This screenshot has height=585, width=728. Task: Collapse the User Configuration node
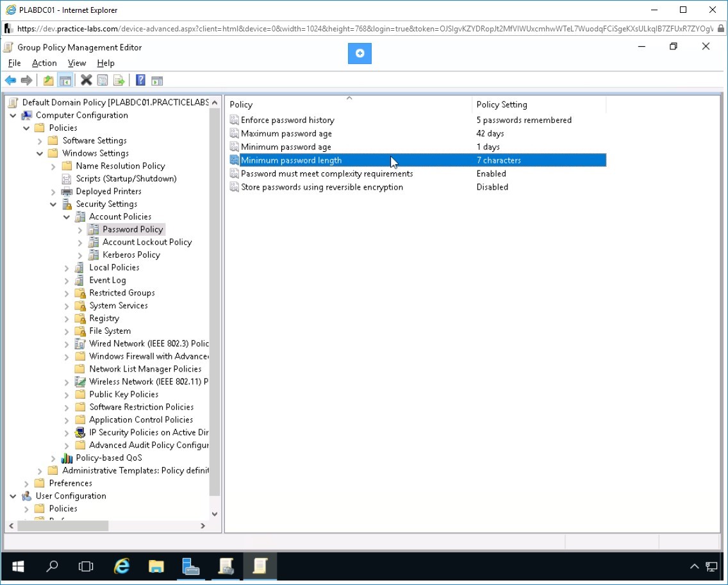[x=13, y=496]
